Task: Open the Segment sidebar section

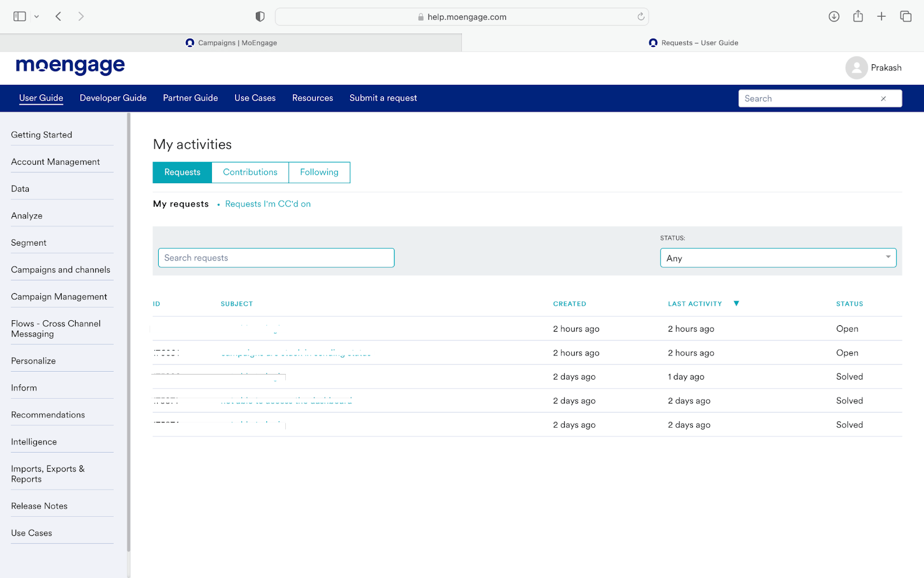Action: point(29,243)
